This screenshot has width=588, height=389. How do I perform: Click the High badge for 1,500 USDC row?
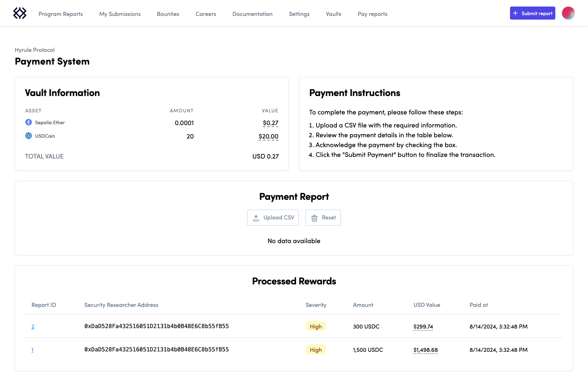coord(316,349)
